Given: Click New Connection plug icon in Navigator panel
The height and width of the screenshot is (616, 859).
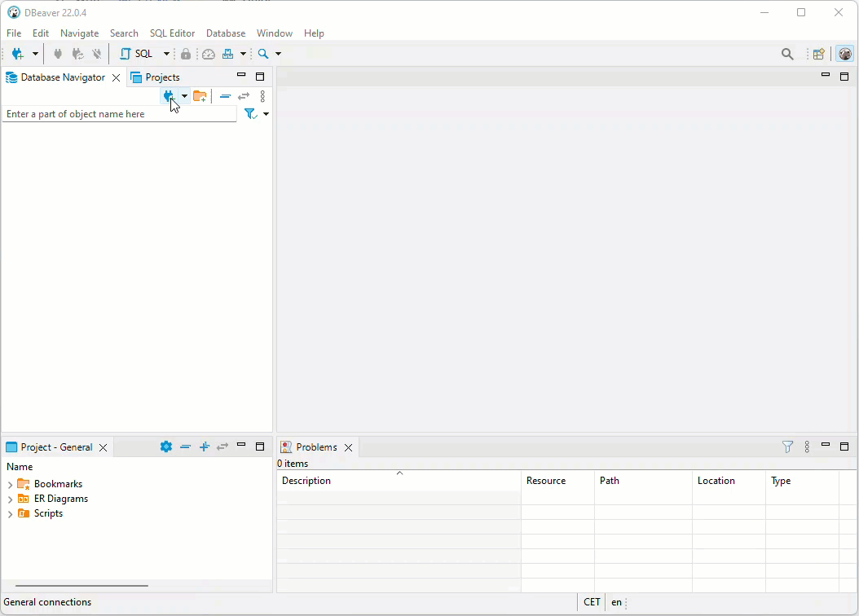Looking at the screenshot, I should (x=169, y=96).
